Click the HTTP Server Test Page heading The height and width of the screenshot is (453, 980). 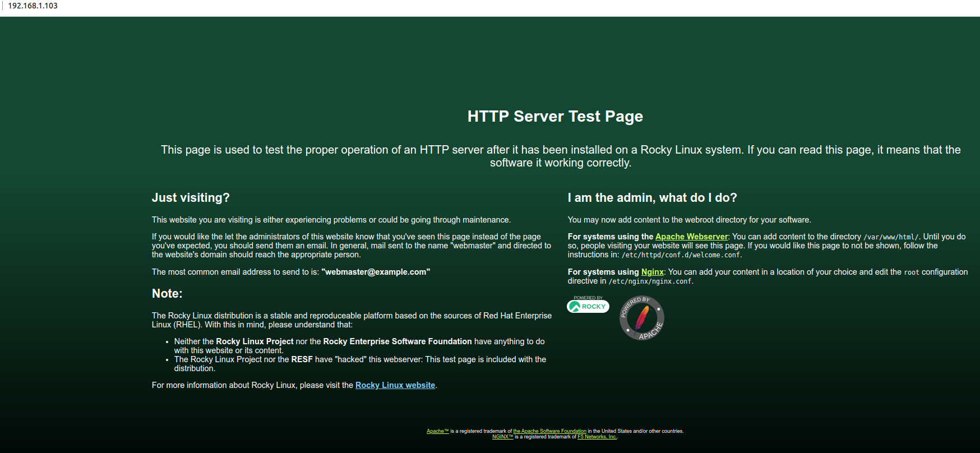click(555, 116)
